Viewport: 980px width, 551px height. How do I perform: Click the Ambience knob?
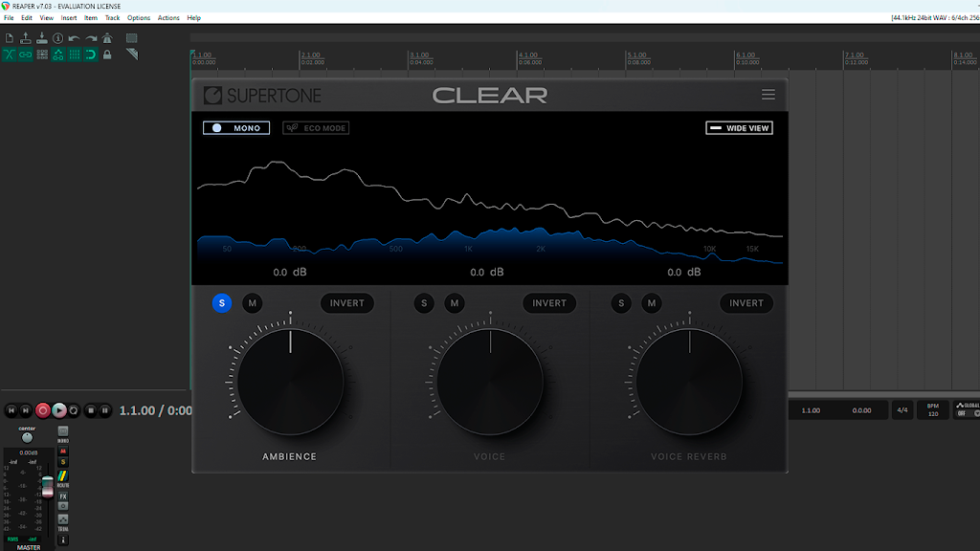click(x=290, y=382)
